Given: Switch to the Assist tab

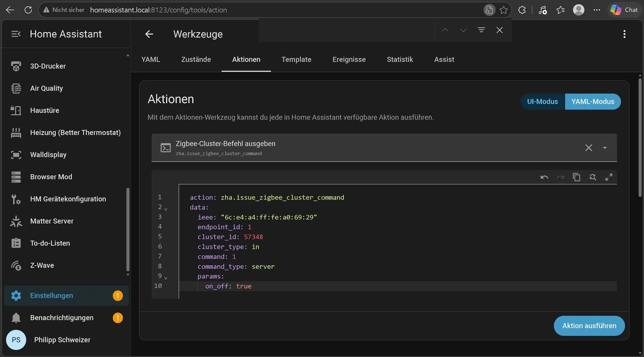Looking at the screenshot, I should (444, 59).
